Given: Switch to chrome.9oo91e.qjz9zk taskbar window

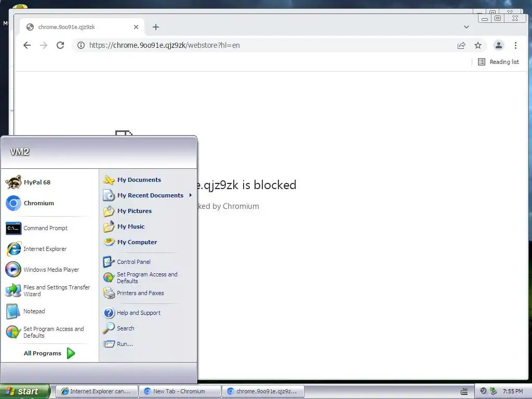Looking at the screenshot, I should tap(263, 391).
